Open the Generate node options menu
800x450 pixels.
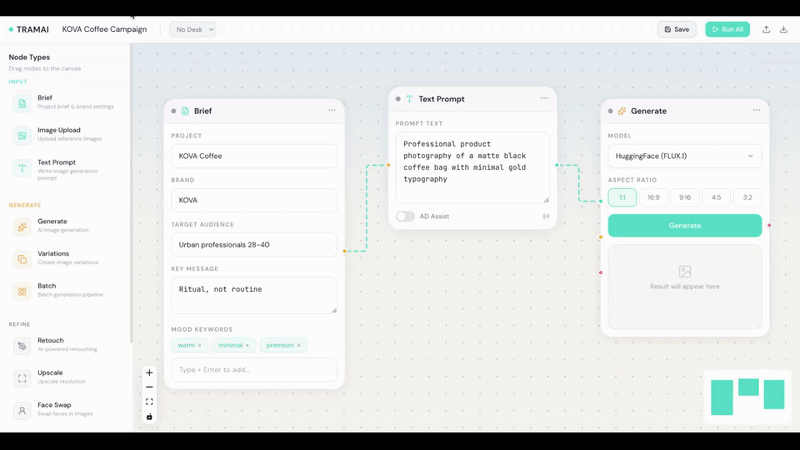pos(756,110)
